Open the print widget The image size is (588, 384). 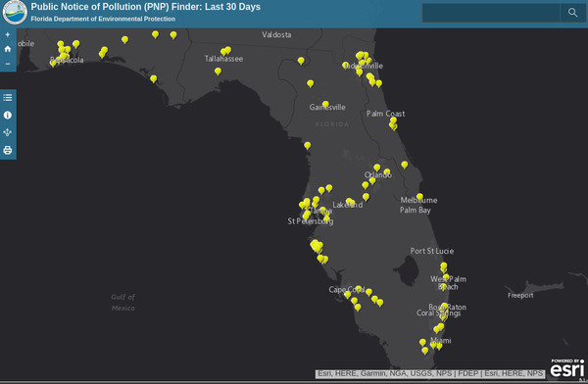[8, 151]
